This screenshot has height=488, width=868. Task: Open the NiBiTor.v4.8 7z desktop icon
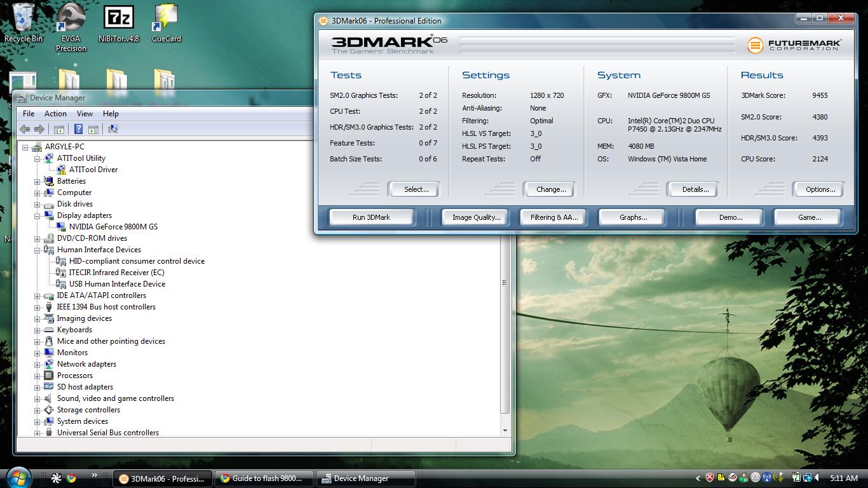click(x=118, y=23)
